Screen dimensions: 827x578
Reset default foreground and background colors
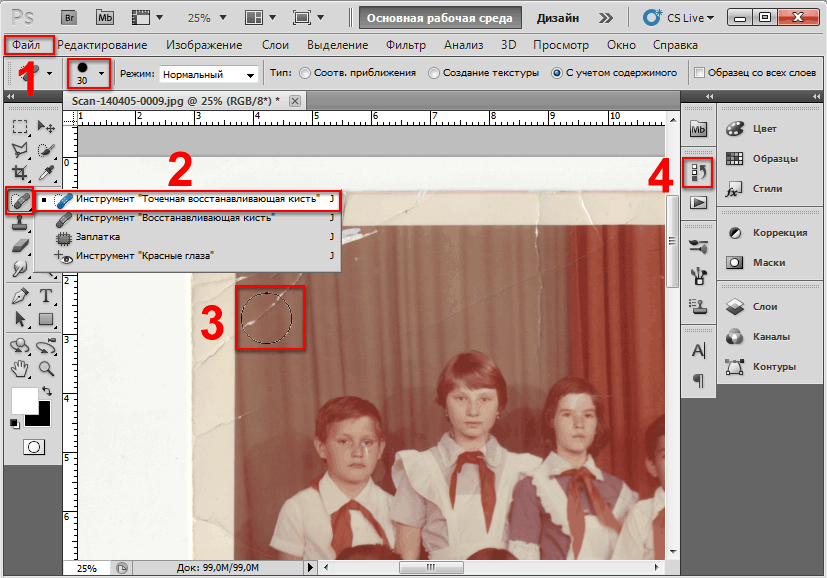[x=14, y=423]
